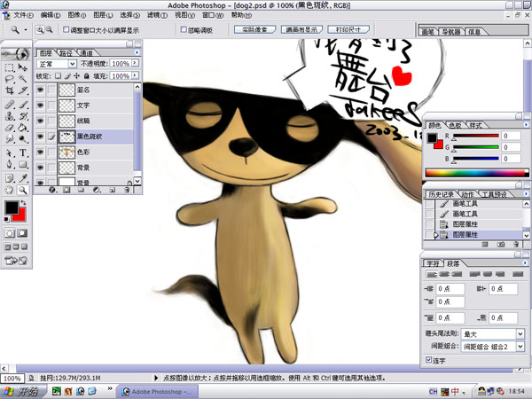Open 间距组合 dropdown
The height and width of the screenshot is (399, 532).
520,347
